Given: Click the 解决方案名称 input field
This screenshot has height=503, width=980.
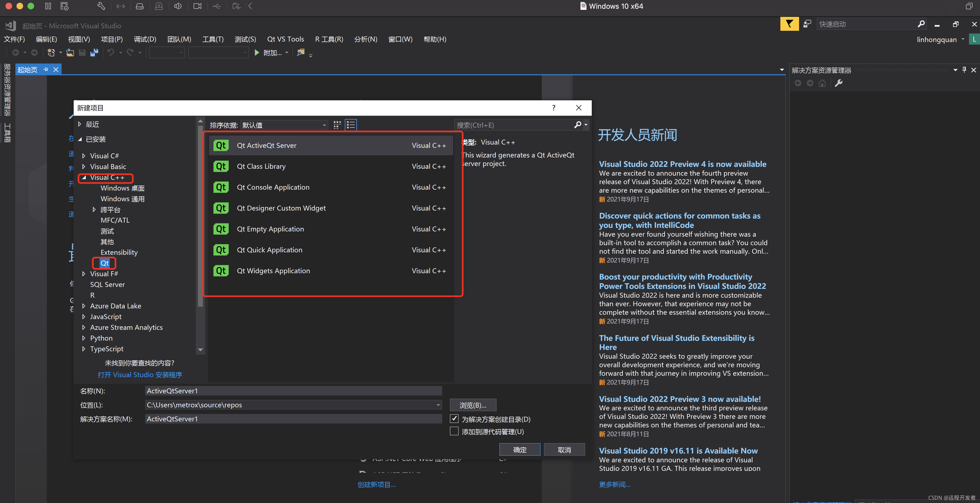Looking at the screenshot, I should pos(293,419).
